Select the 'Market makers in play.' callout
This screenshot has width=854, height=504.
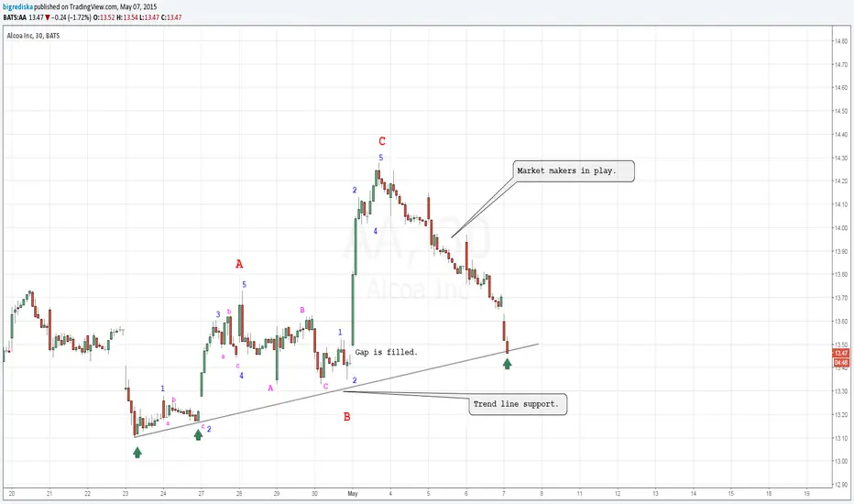[574, 171]
